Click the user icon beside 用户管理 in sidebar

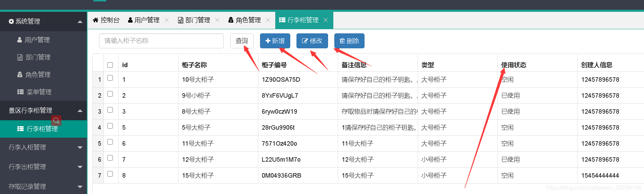coord(20,40)
